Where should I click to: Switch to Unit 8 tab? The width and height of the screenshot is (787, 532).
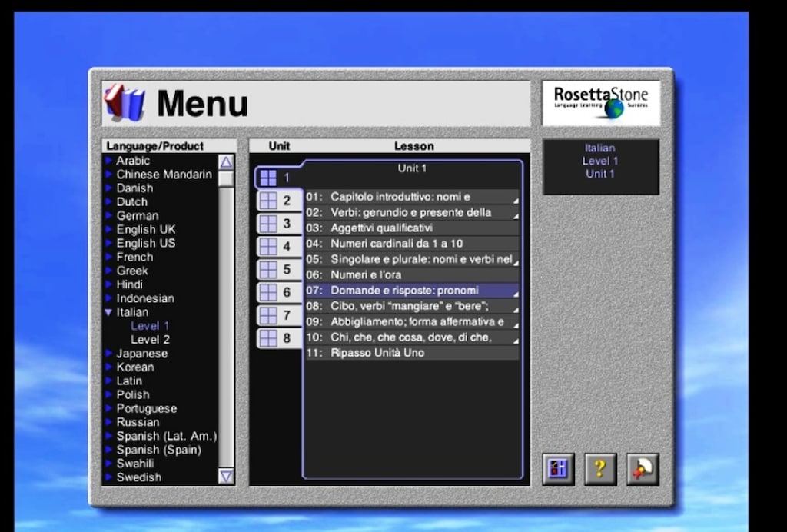pyautogui.click(x=278, y=338)
